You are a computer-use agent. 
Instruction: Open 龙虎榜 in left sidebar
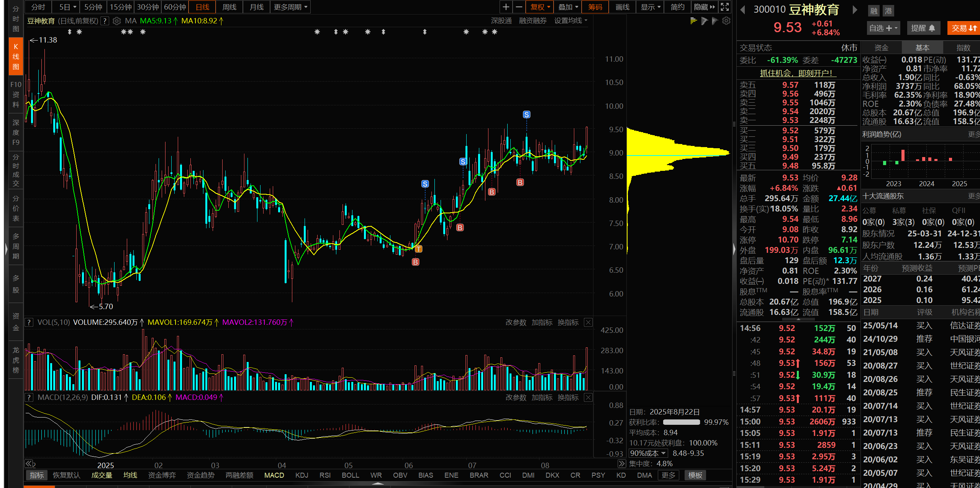pos(16,360)
